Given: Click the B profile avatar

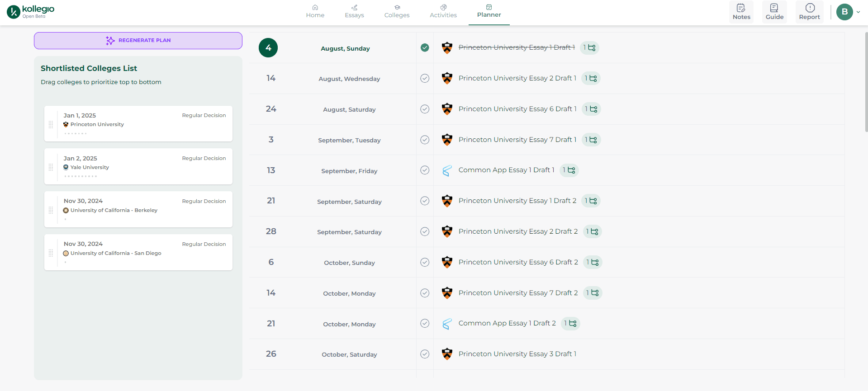Looking at the screenshot, I should (844, 12).
